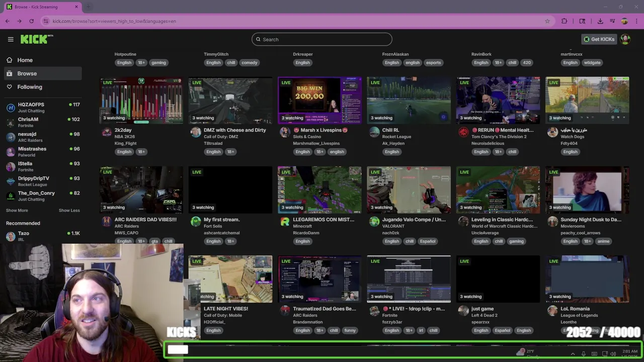644x362 pixels.
Task: Open ChrisAM channel in sidebar
Action: point(43,122)
